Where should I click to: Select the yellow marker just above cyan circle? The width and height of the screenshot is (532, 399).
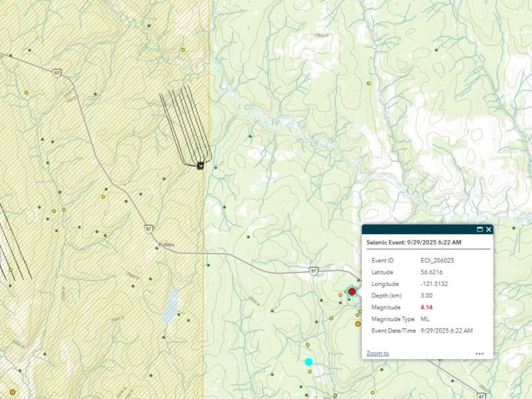point(308,344)
